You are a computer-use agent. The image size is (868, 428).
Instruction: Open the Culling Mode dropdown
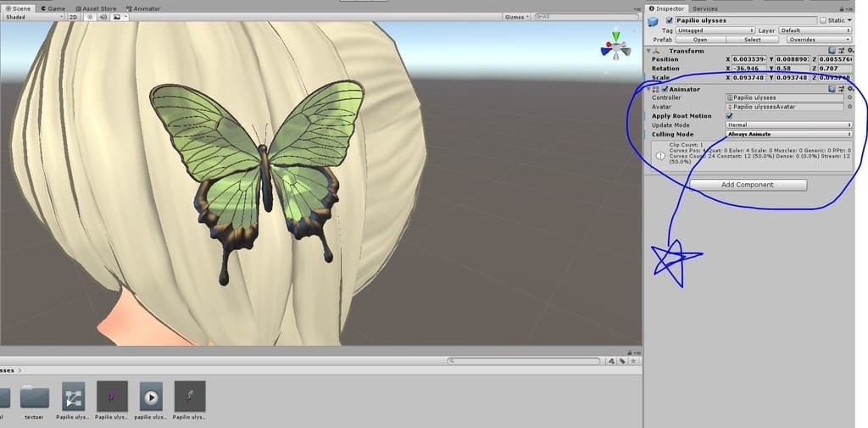pos(789,134)
